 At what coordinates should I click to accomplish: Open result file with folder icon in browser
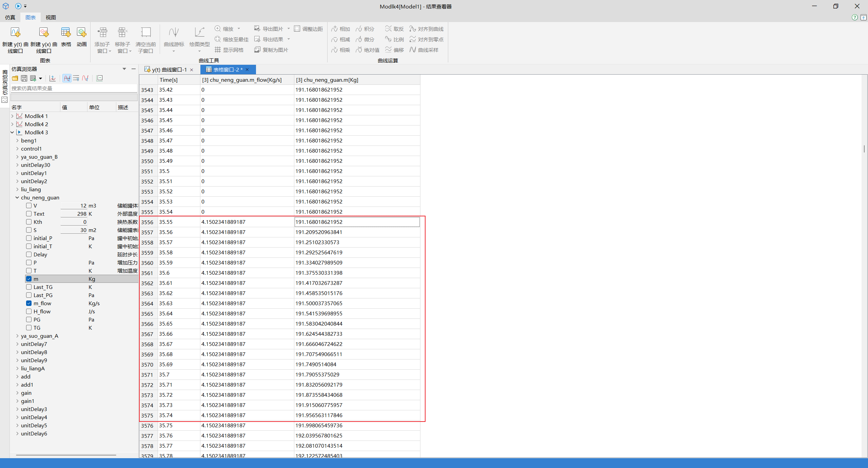[15, 78]
